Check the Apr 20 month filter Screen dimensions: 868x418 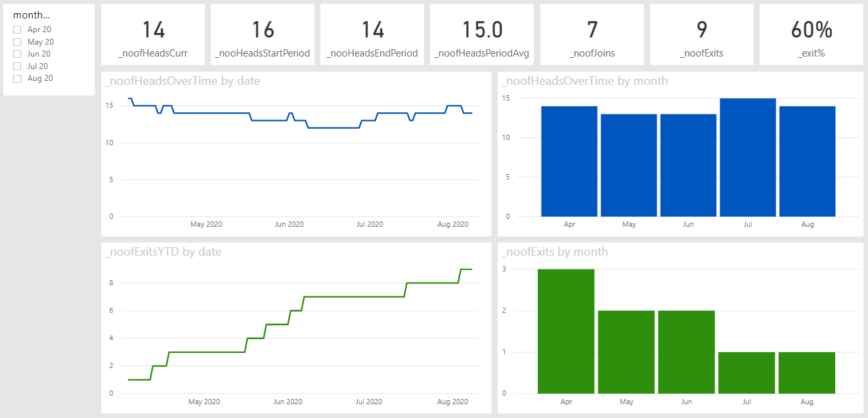[17, 30]
